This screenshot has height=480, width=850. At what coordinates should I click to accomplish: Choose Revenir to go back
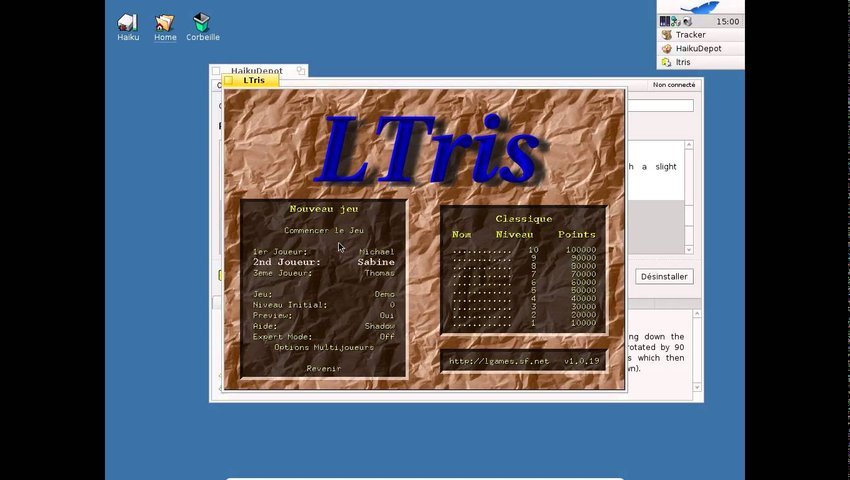pos(324,369)
